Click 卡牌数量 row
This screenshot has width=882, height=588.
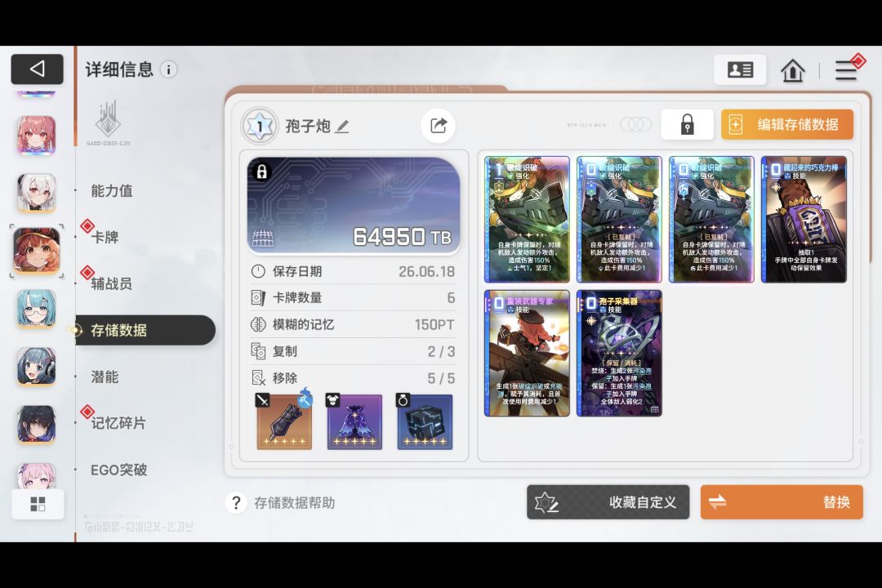click(353, 297)
